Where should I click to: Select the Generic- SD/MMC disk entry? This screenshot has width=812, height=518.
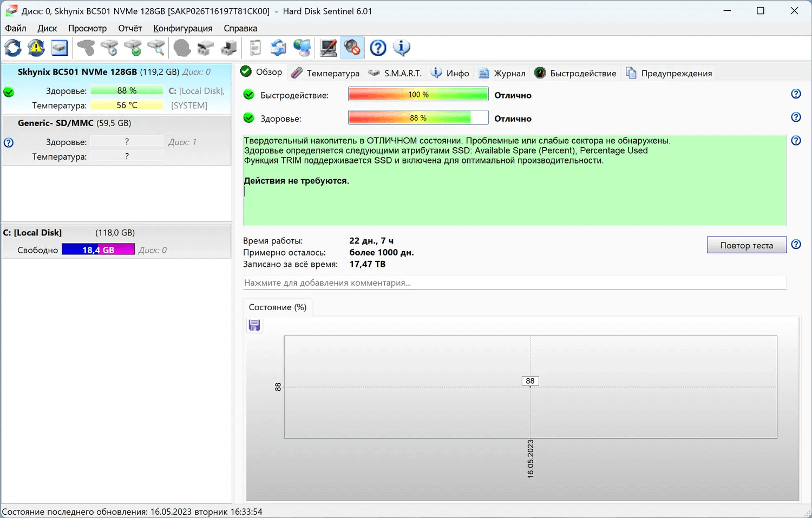point(74,123)
